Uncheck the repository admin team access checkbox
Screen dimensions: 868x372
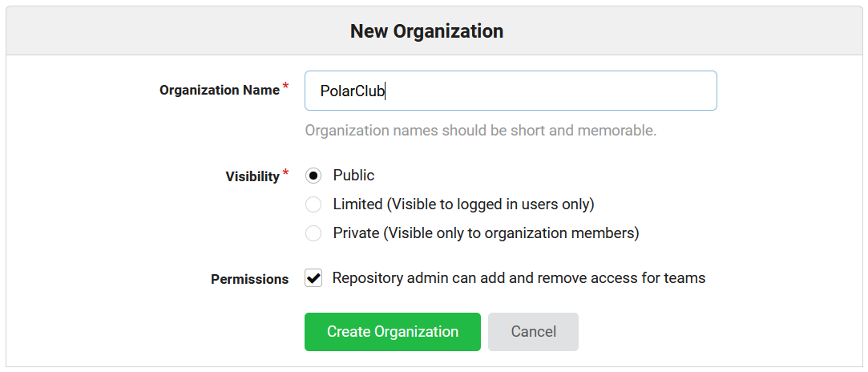tap(313, 279)
